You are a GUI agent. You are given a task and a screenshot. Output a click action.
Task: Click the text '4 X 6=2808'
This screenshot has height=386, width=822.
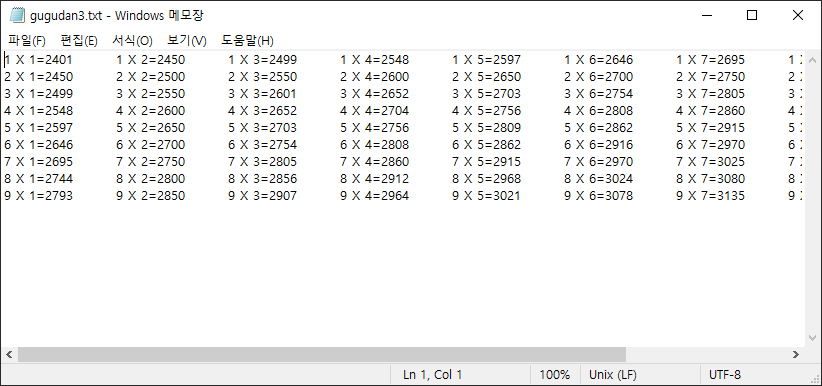[x=599, y=111]
